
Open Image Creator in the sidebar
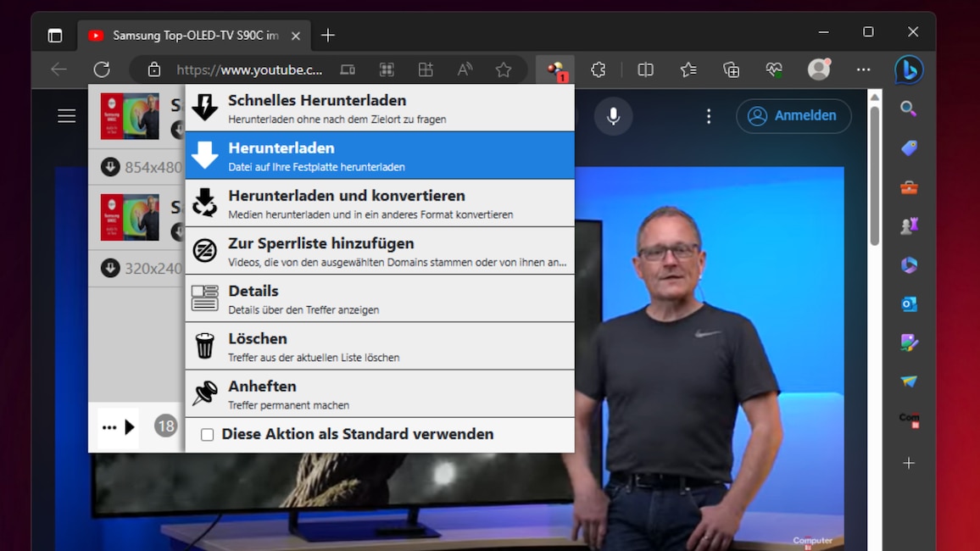pos(908,342)
